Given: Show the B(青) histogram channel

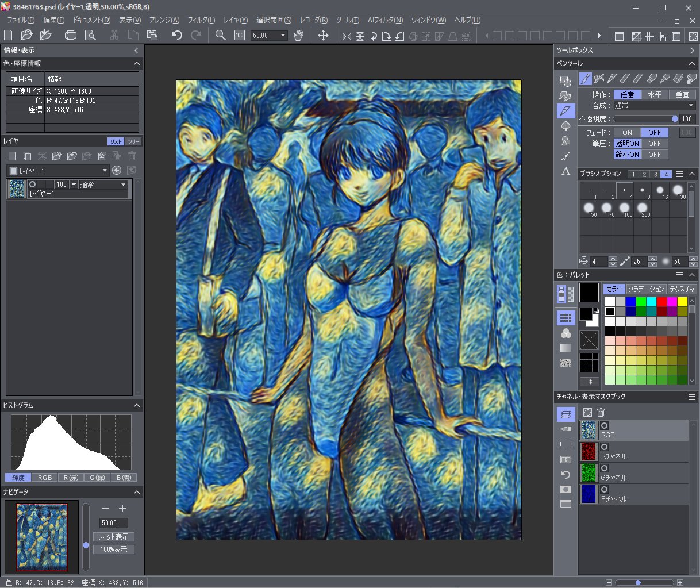Looking at the screenshot, I should 124,478.
